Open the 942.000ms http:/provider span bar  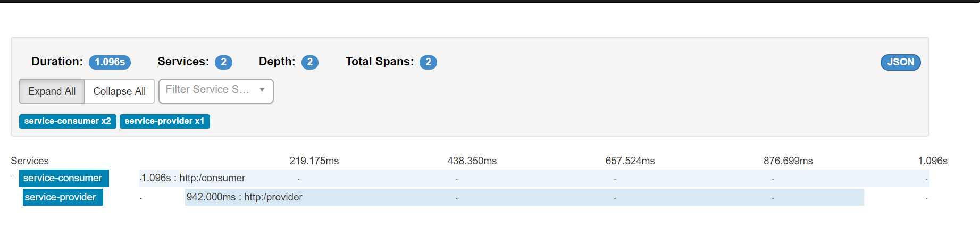point(524,197)
